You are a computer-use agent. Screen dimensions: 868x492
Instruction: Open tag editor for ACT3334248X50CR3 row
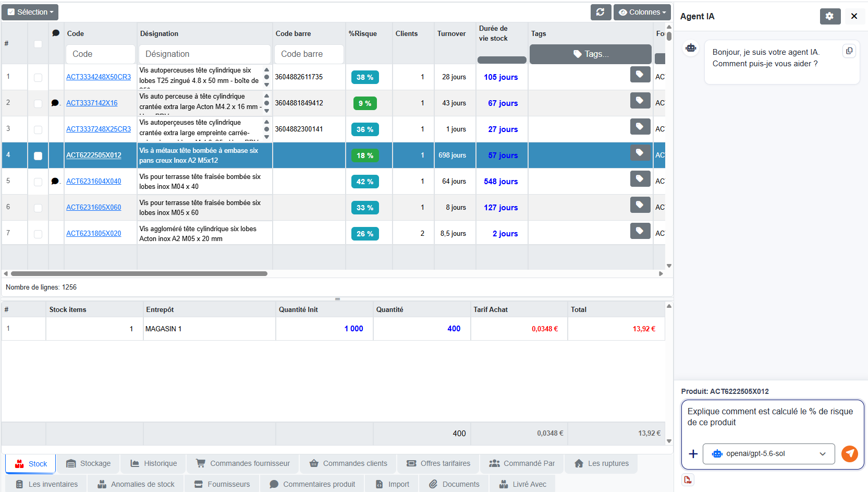point(640,74)
